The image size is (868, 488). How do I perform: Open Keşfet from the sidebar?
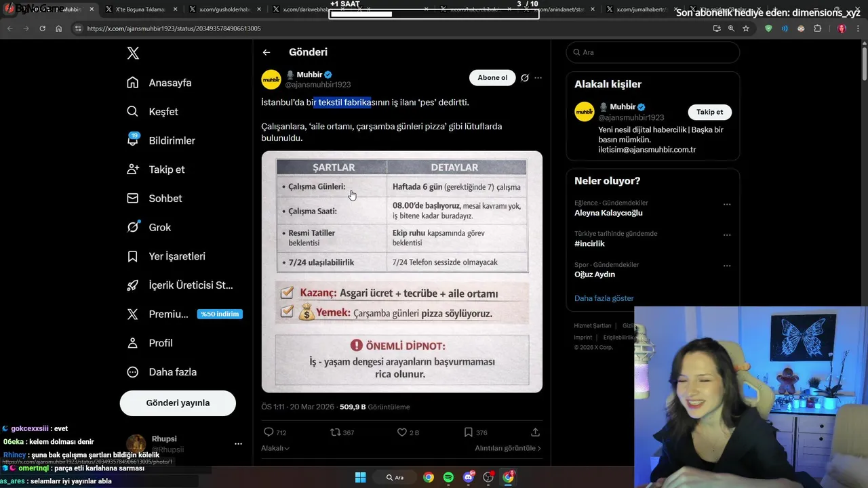(x=153, y=111)
